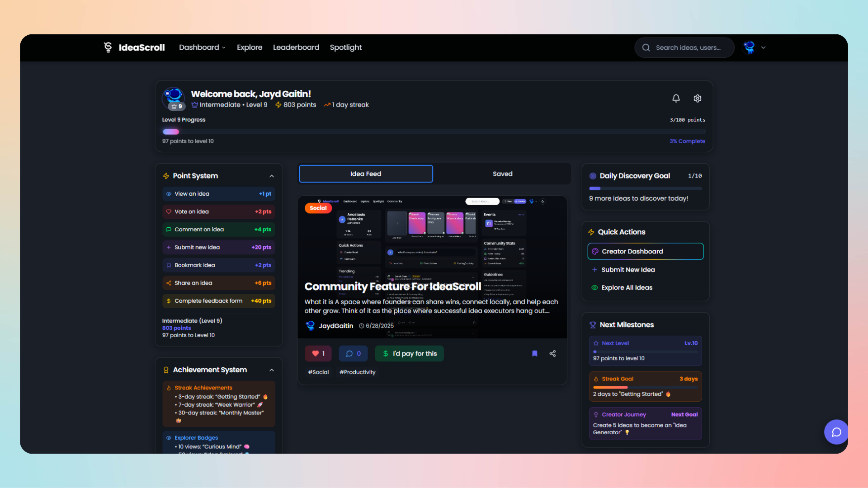
Task: Click the Search ideas, users input field
Action: [684, 47]
